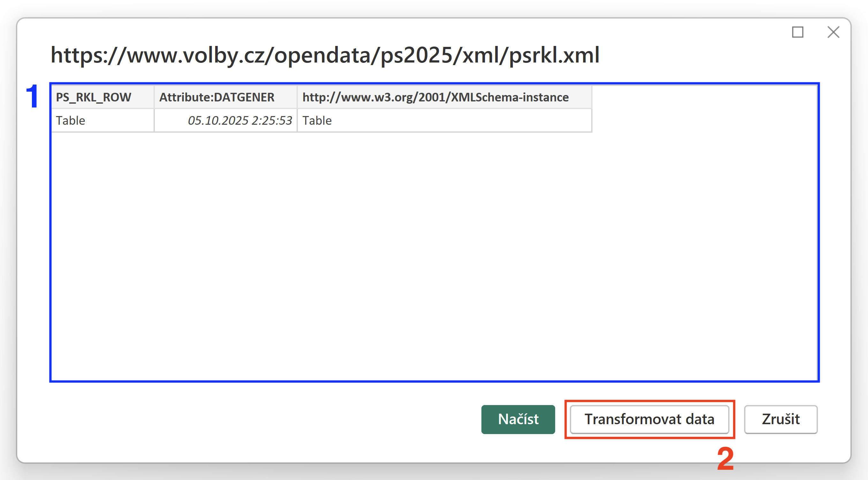868x480 pixels.
Task: Click the green Načíst button
Action: point(518,419)
